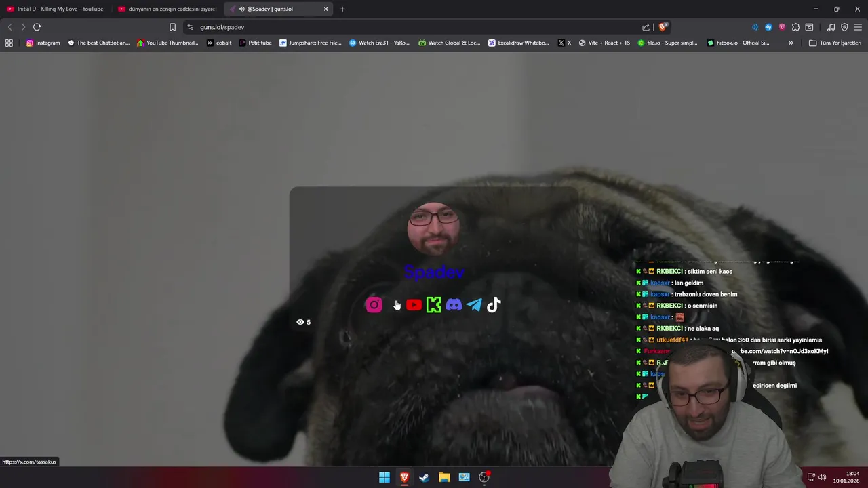Go back to previous page
Viewport: 868px width, 488px height.
pos(9,27)
